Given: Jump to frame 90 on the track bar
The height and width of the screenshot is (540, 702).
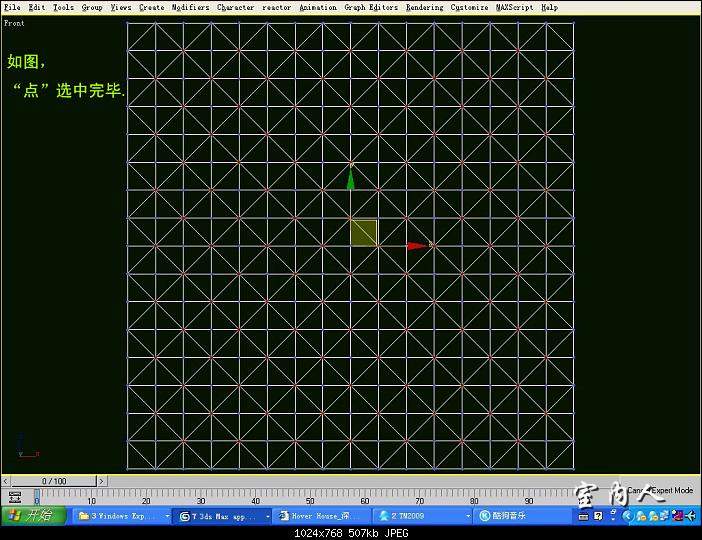Looking at the screenshot, I should pyautogui.click(x=528, y=501).
